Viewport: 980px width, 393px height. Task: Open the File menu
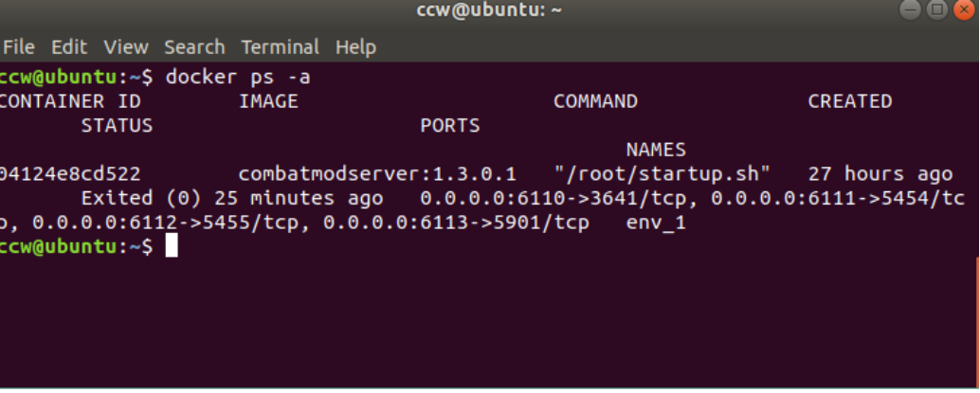(x=19, y=46)
